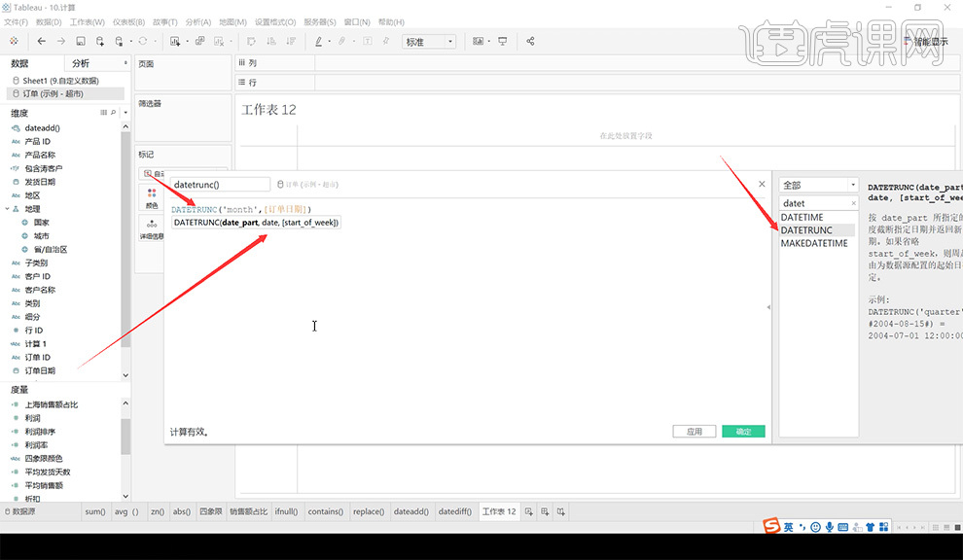This screenshot has width=963, height=560.
Task: Switch to the datediff() sheet tab
Action: pos(455,511)
